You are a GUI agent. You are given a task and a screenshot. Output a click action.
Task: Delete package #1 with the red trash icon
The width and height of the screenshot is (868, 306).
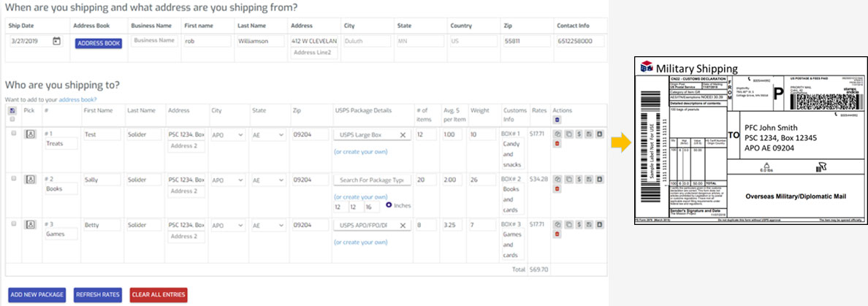coord(557,145)
